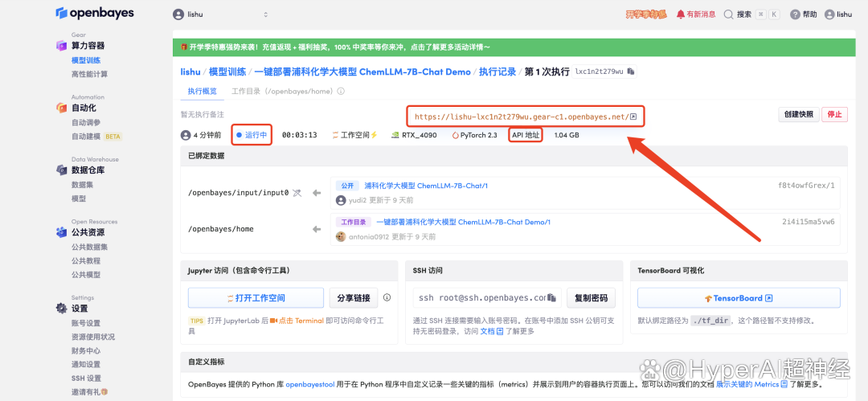Viewport: 868px width, 401px height.
Task: Click the ssh root@ssh.openbayes.com field
Action: (487, 298)
